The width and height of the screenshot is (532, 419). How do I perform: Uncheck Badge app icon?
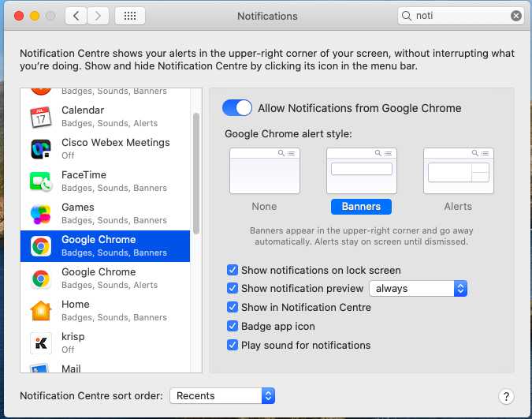tap(233, 326)
